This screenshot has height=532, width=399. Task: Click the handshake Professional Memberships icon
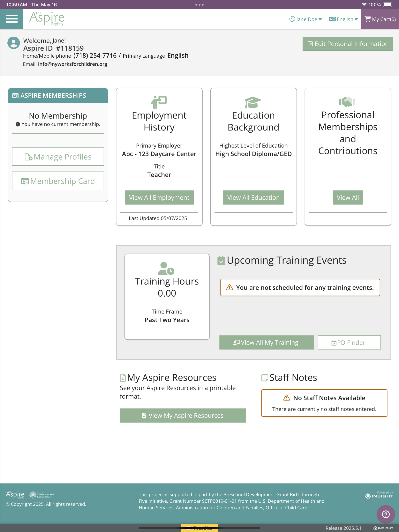(x=347, y=102)
